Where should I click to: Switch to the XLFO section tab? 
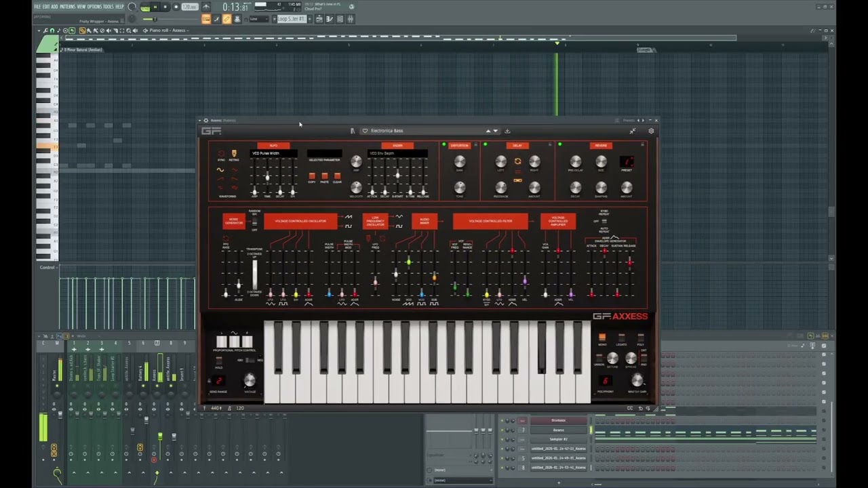273,145
